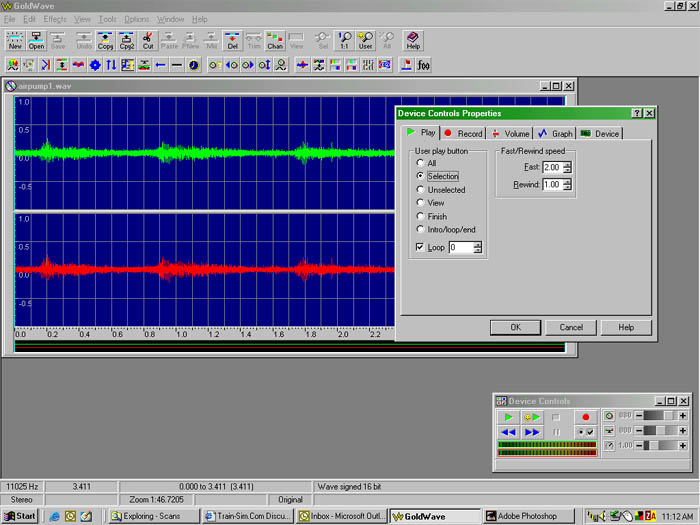700x525 pixels.
Task: Switch to the Volume tab
Action: coord(511,133)
